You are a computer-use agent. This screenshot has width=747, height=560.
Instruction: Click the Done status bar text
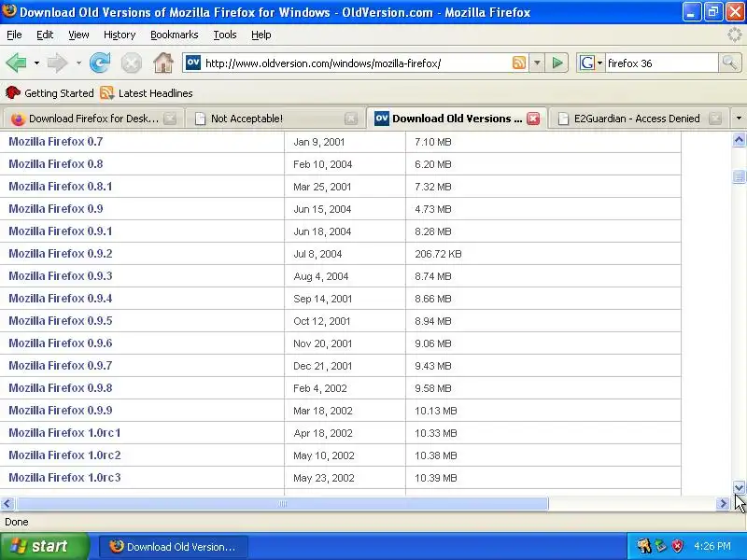16,522
